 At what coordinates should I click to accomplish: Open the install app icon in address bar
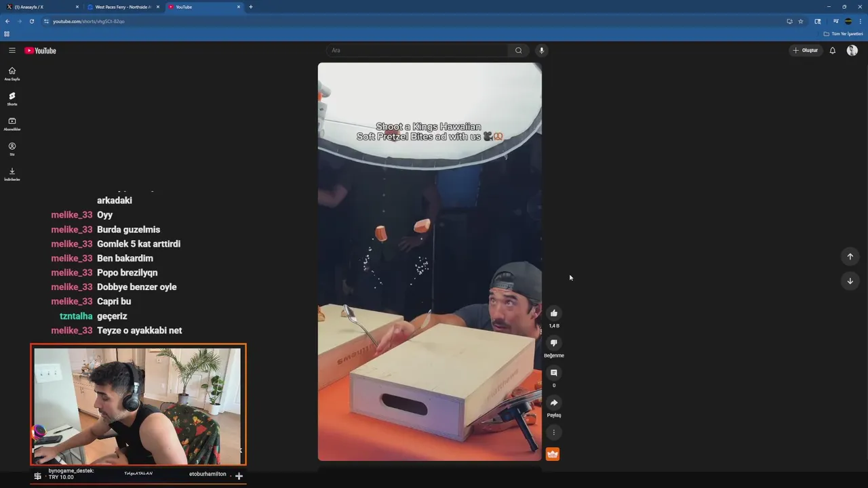[x=789, y=21]
